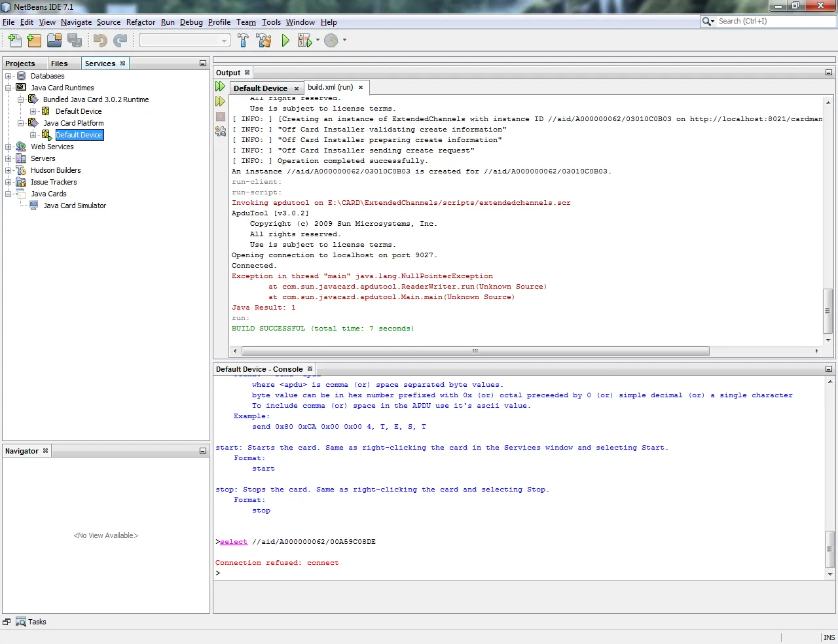
Task: Click the Debug Project toolbar icon
Action: coord(304,41)
